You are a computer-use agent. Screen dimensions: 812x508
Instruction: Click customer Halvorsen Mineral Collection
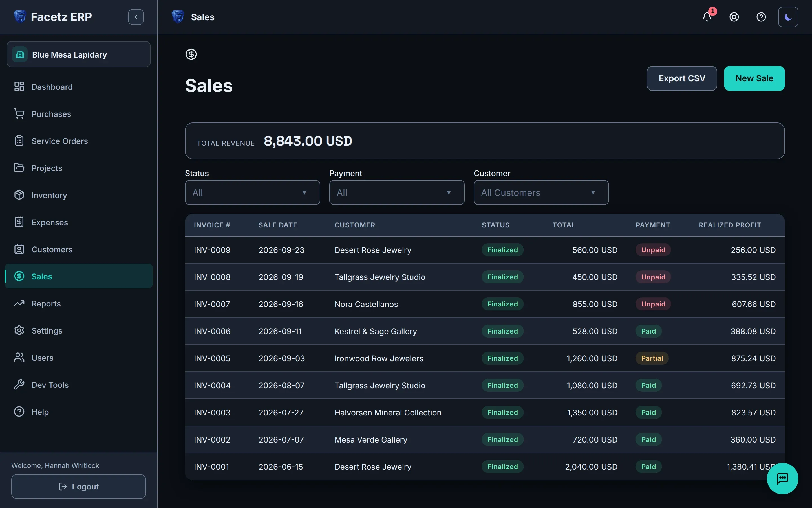(388, 413)
